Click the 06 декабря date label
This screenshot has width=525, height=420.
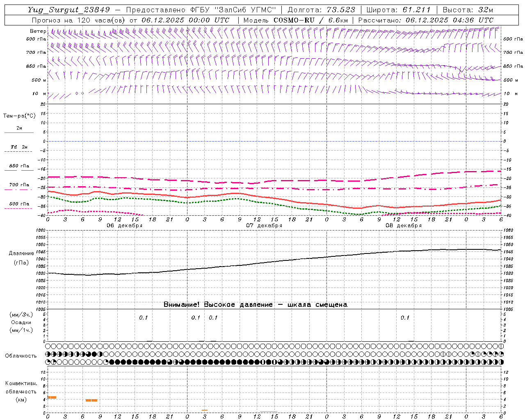[x=125, y=226]
